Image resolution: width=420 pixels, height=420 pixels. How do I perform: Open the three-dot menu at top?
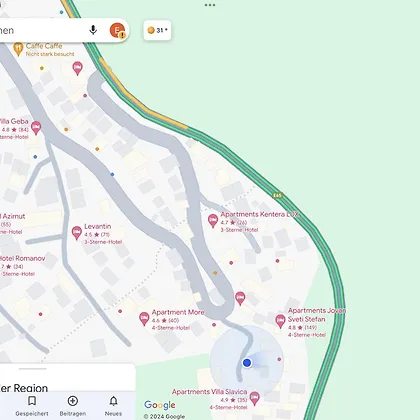pyautogui.click(x=210, y=5)
